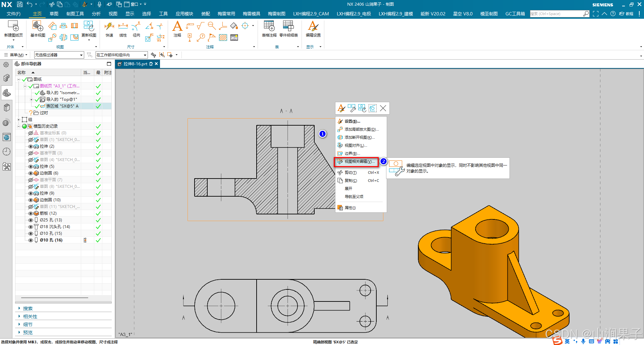The height and width of the screenshot is (345, 644).
Task: Open the 在工作部件和组件内 scope dropdown
Action: click(121, 55)
